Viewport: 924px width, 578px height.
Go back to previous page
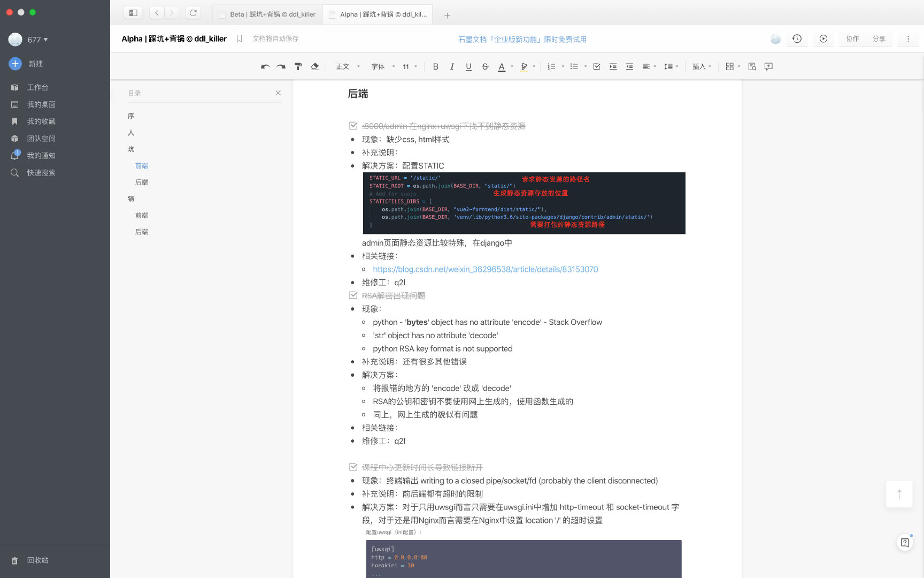157,13
